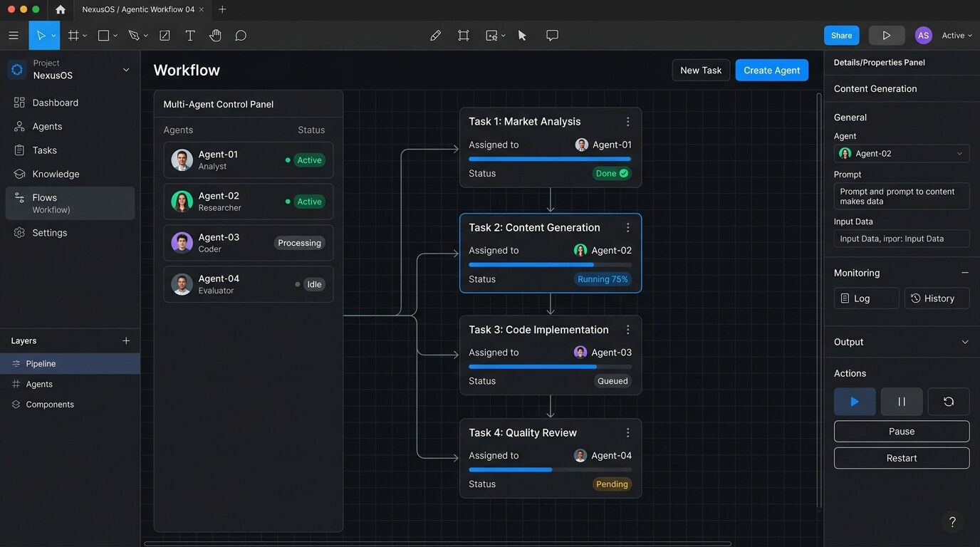
Task: Open the hamburger main menu icon
Action: pos(14,36)
